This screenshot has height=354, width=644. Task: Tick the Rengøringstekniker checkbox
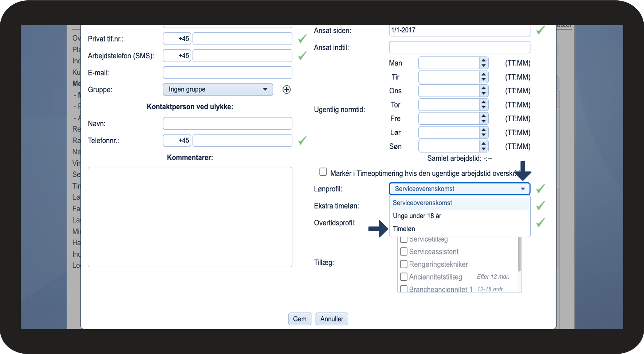403,264
